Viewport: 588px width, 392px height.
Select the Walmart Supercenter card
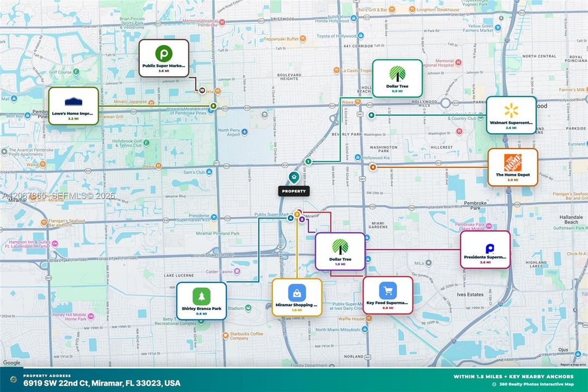(x=511, y=115)
